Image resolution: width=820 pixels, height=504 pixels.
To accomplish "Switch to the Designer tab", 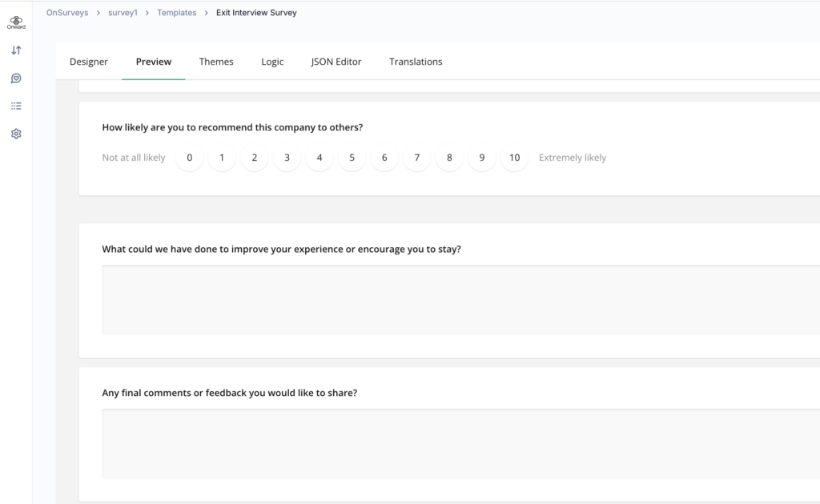I will click(x=89, y=62).
